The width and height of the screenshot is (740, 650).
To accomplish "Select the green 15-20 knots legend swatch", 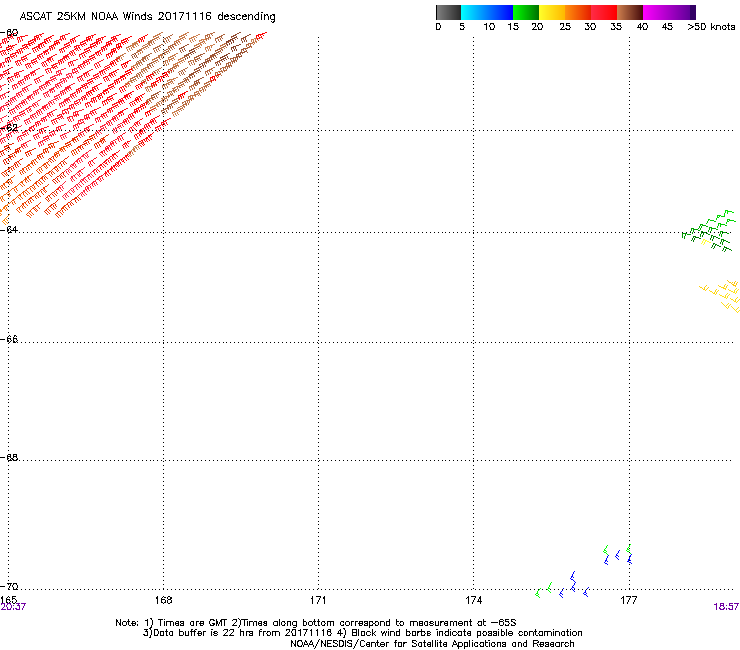I will [x=526, y=12].
